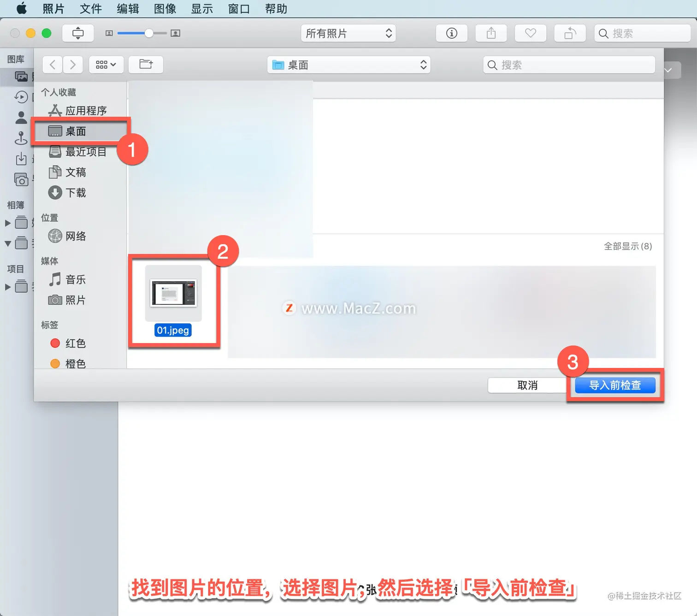
Task: Expand the first album under 相簿
Action: [7, 223]
